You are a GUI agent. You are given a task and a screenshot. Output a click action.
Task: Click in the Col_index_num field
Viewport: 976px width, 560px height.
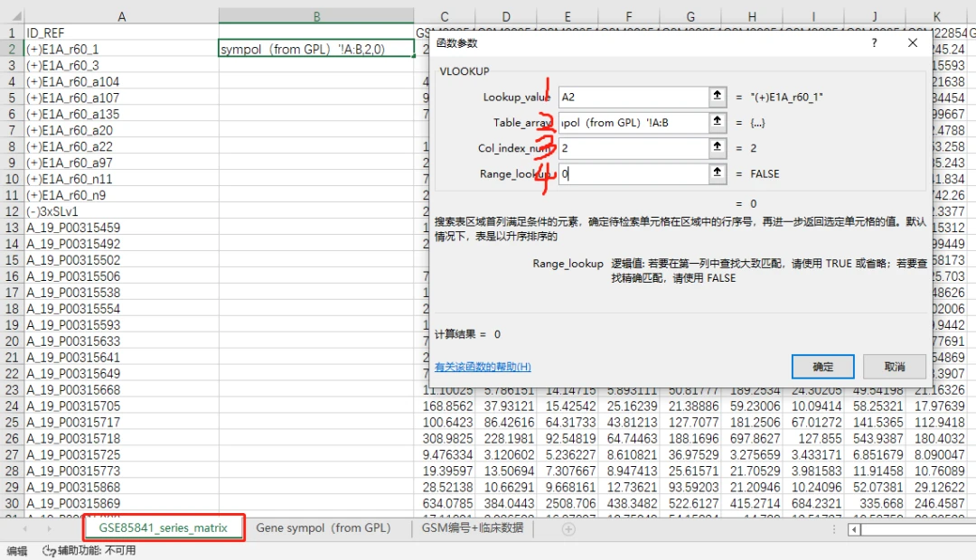pos(633,147)
